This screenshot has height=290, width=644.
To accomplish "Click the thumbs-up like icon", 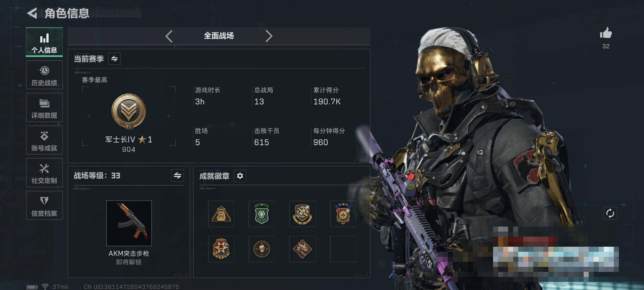I will pos(606,33).
